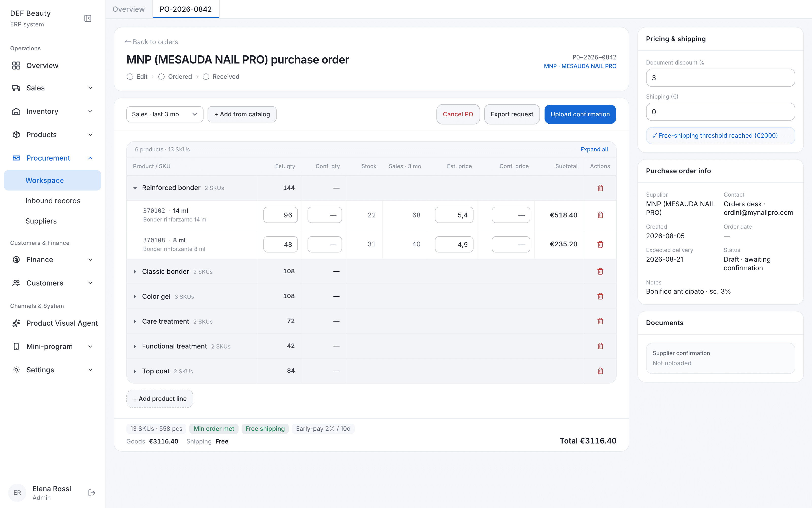Delete SKU 370108 8 ml row
This screenshot has height=508, width=812.
click(x=600, y=244)
